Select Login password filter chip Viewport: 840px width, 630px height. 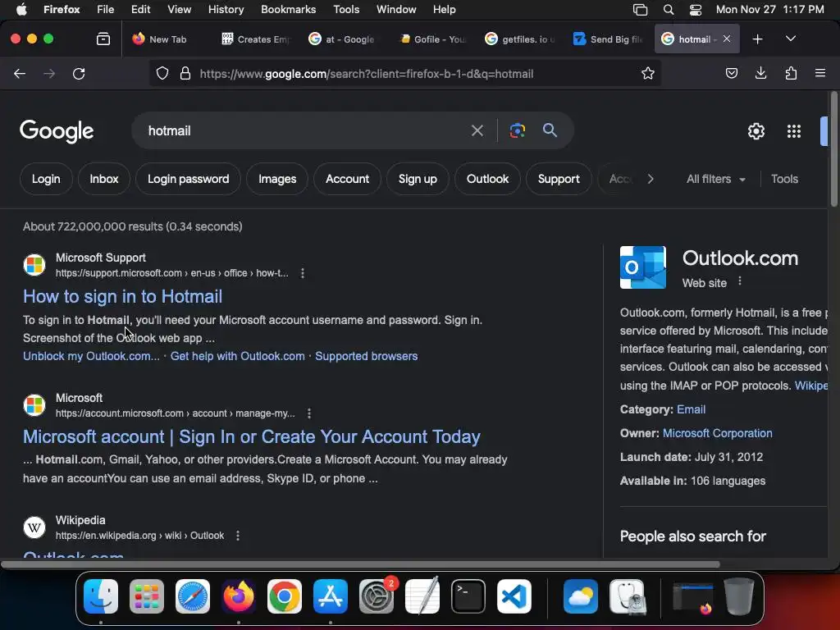coord(188,179)
